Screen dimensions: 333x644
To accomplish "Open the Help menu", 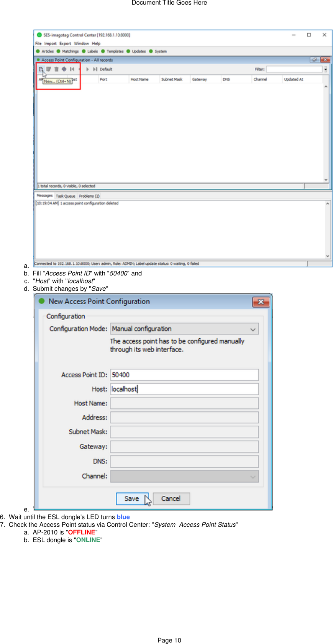I will pyautogui.click(x=96, y=43).
